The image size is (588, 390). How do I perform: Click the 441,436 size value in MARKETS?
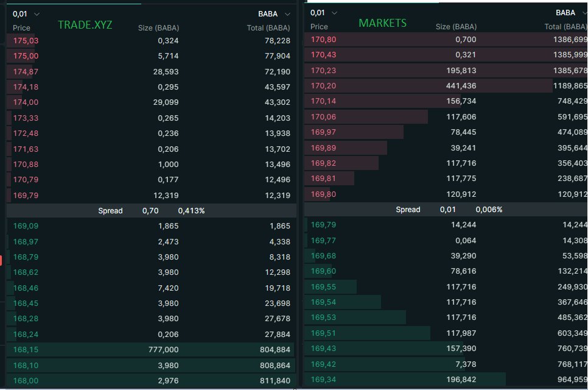[461, 86]
